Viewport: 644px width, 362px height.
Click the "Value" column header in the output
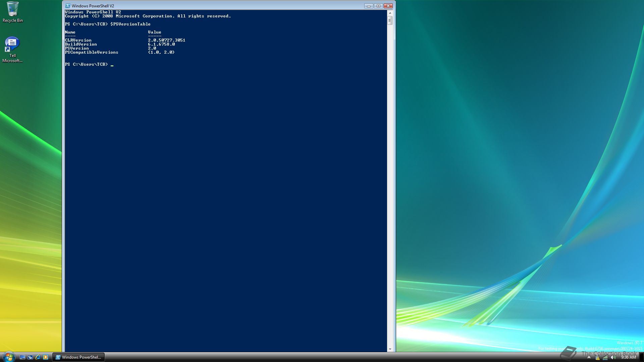(155, 32)
